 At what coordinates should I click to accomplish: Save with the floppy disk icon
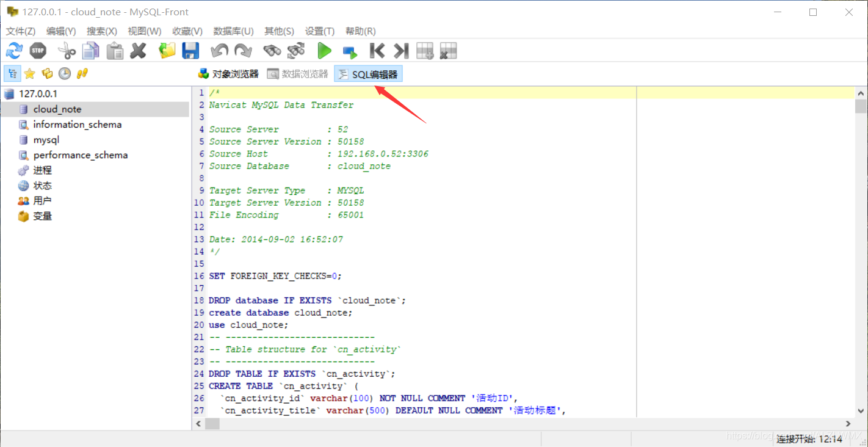point(191,51)
